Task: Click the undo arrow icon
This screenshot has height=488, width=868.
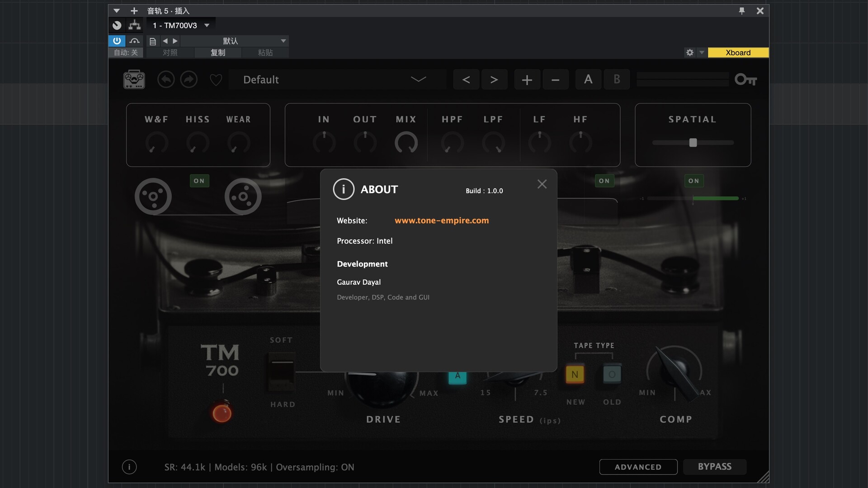Action: [165, 79]
